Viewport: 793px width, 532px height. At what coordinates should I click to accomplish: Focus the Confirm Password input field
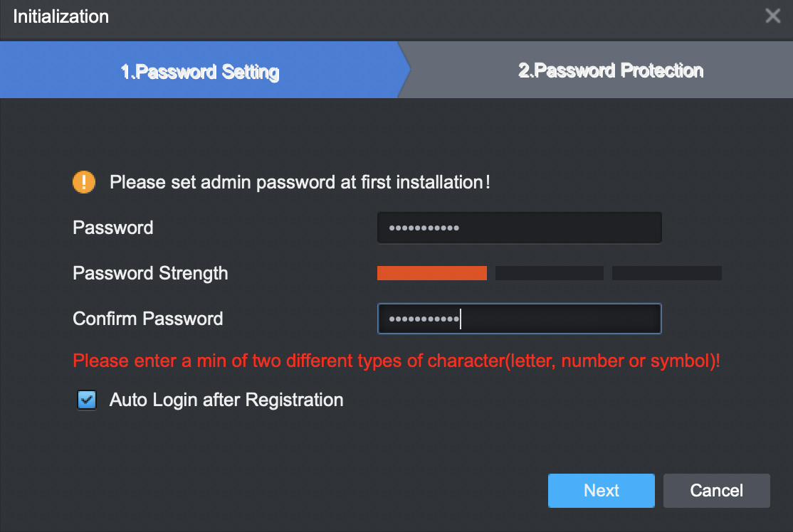[520, 319]
